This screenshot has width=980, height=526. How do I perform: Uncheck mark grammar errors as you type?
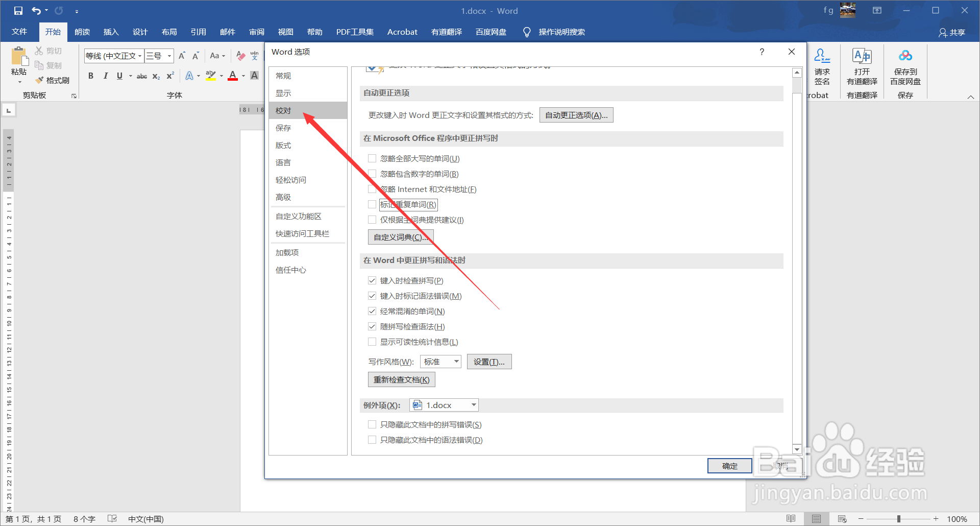[372, 296]
